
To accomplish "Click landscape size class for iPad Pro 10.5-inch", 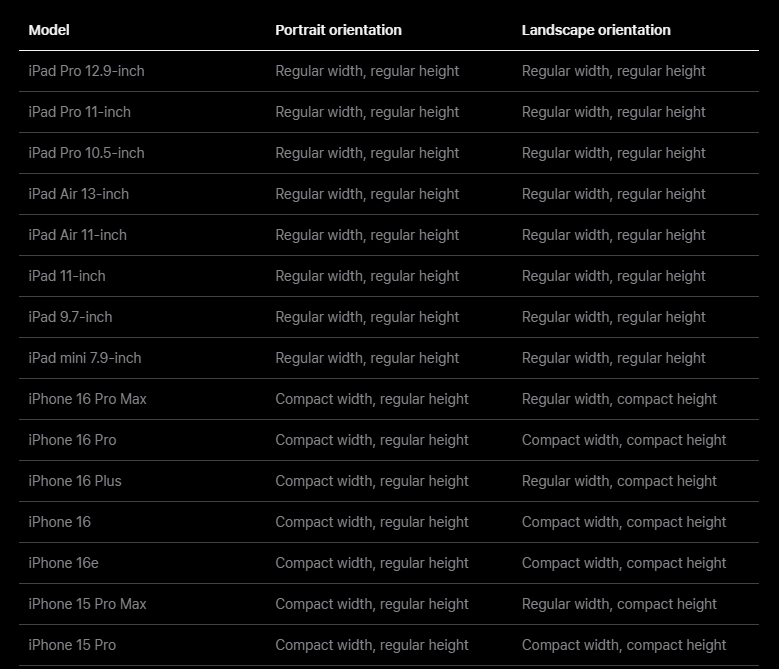I will [614, 153].
